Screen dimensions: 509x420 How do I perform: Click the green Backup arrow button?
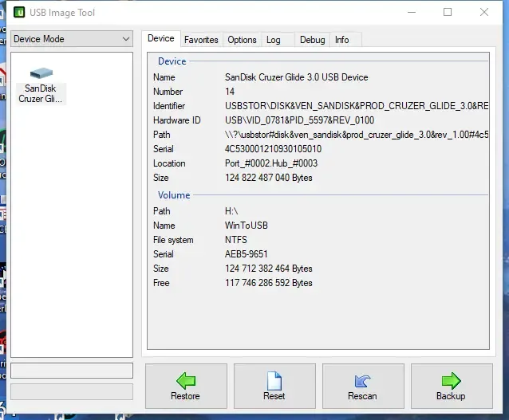[x=452, y=386]
